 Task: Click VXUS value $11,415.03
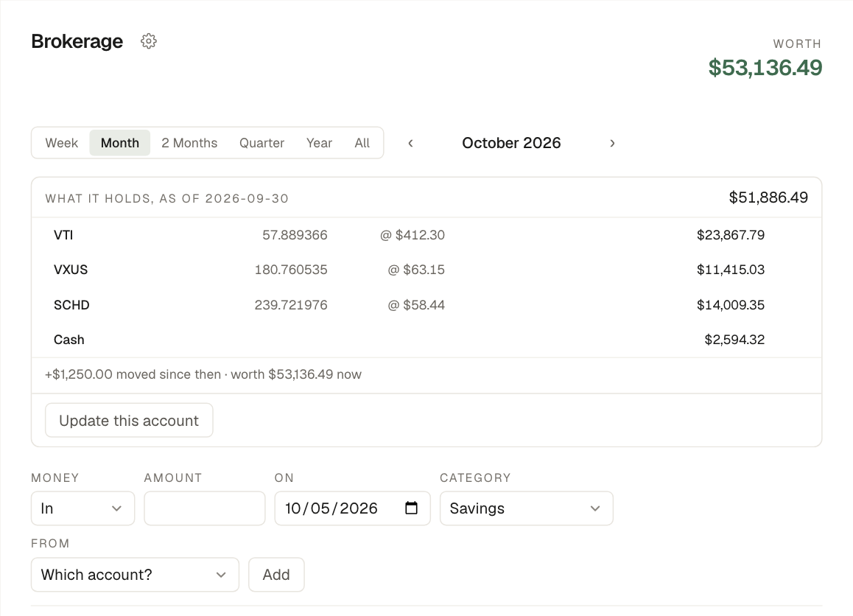tap(731, 270)
